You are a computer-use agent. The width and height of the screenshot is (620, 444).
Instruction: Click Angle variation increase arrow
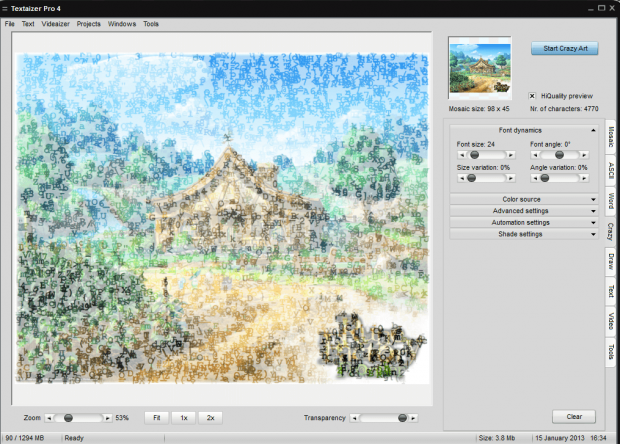click(x=584, y=178)
